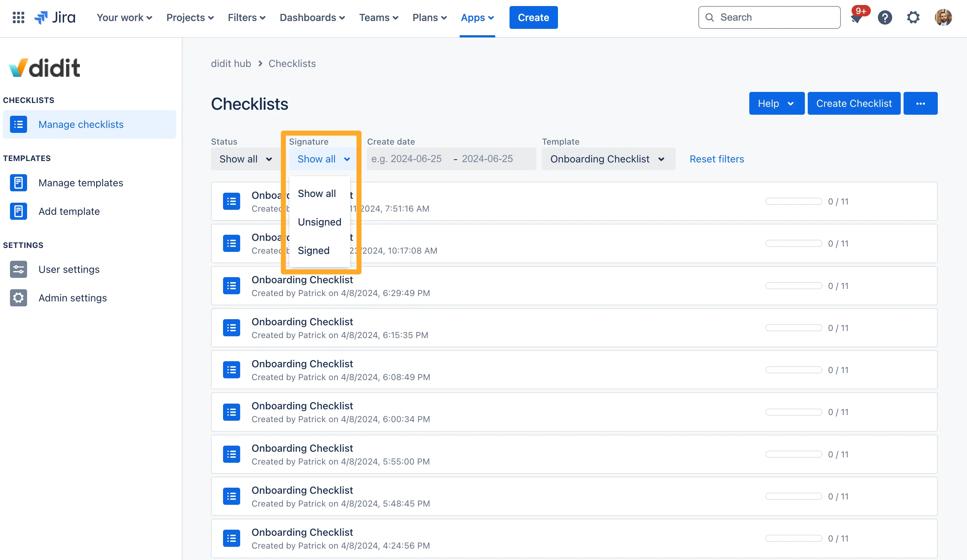The image size is (967, 560).
Task: Select Unsigned signature option
Action: point(320,222)
